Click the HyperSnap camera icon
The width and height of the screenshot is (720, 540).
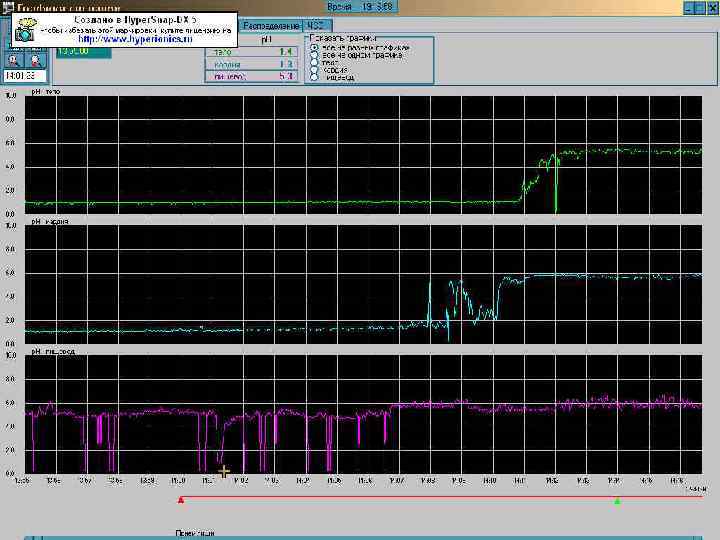point(27,31)
